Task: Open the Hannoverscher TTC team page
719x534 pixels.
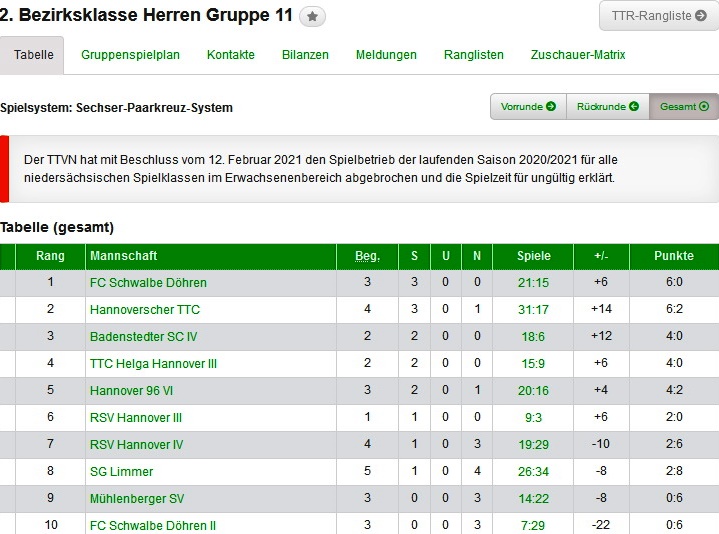Action: 145,310
